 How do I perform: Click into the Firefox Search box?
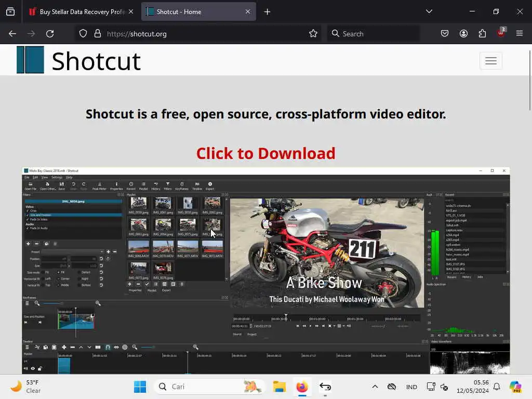click(x=373, y=34)
